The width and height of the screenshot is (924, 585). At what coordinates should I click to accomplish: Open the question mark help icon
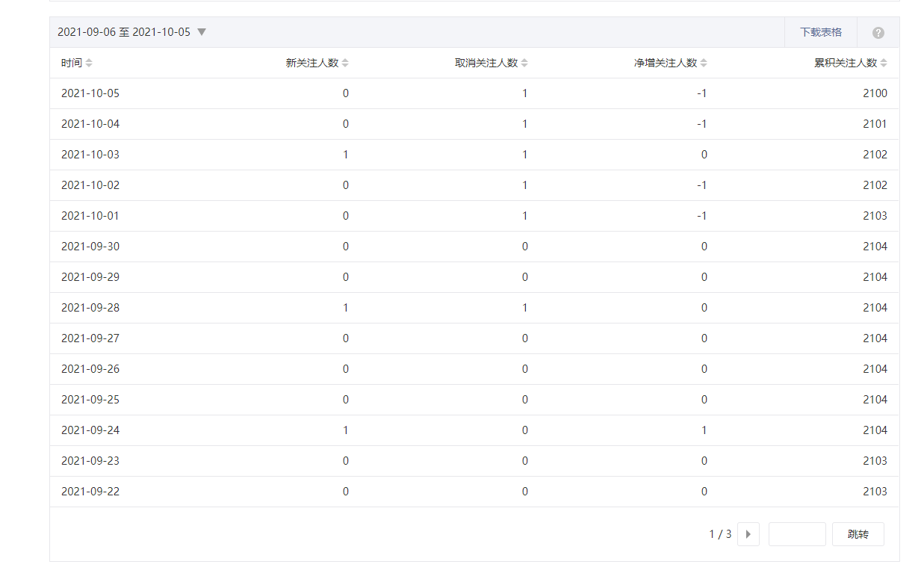[878, 33]
